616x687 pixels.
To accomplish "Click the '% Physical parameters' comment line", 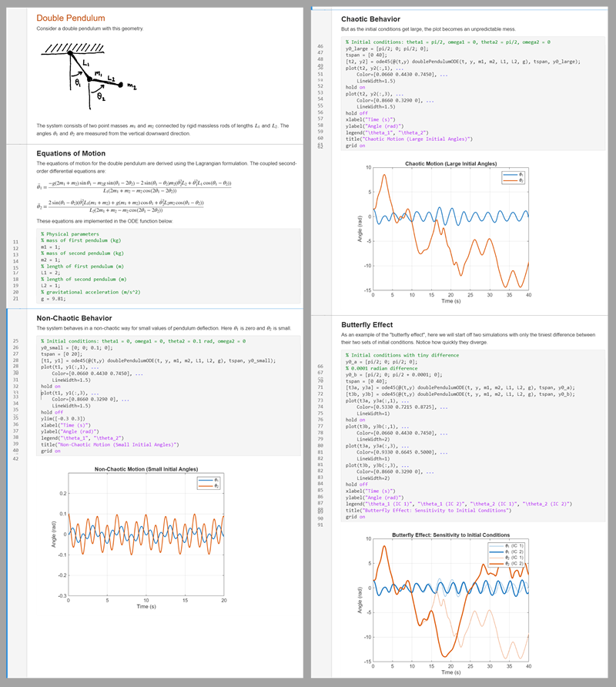I will (72, 233).
